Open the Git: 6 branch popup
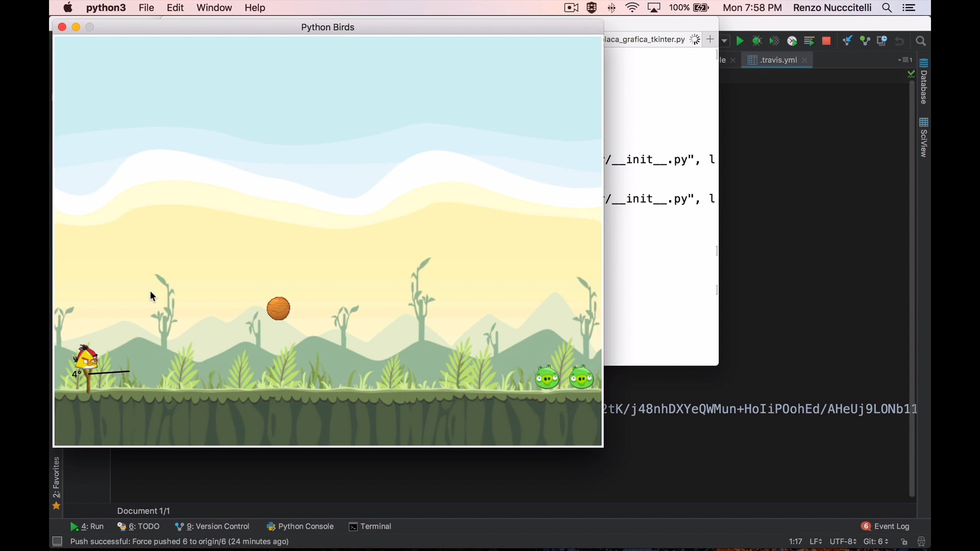Screen dimensions: 980x551 [876, 541]
